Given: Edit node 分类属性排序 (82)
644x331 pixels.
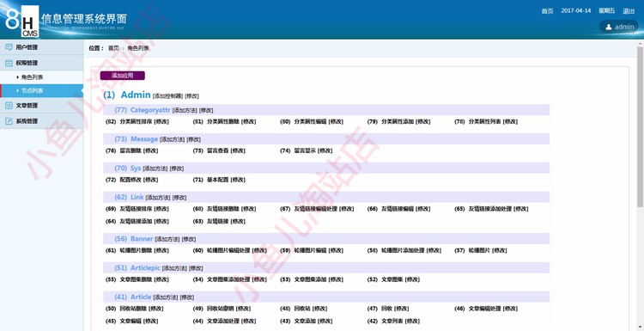Looking at the screenshot, I should click(x=161, y=122).
